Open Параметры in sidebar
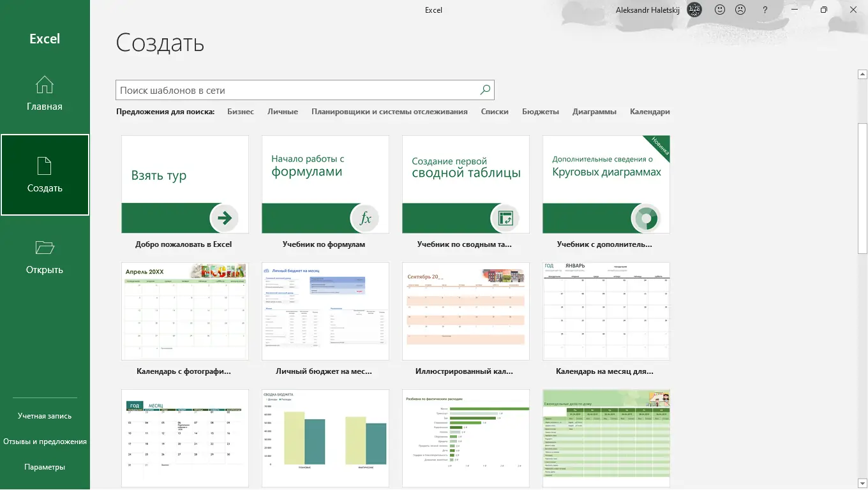This screenshot has width=868, height=490. (45, 467)
